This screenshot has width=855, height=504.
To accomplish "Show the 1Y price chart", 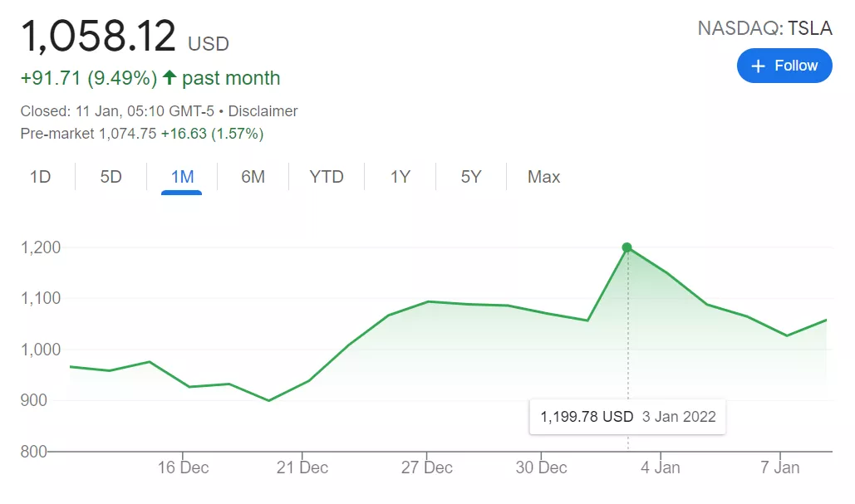I will coord(400,177).
